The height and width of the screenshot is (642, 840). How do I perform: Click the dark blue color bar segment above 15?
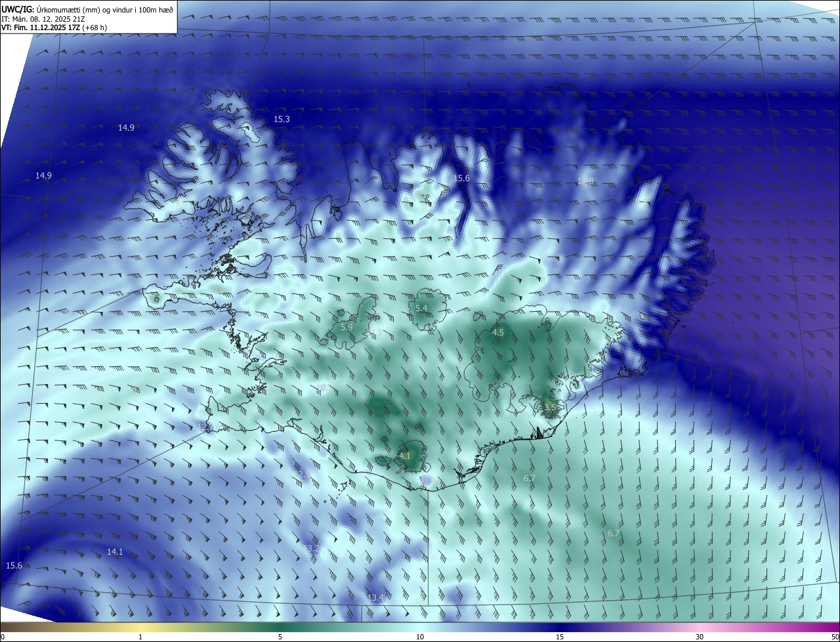(560, 628)
